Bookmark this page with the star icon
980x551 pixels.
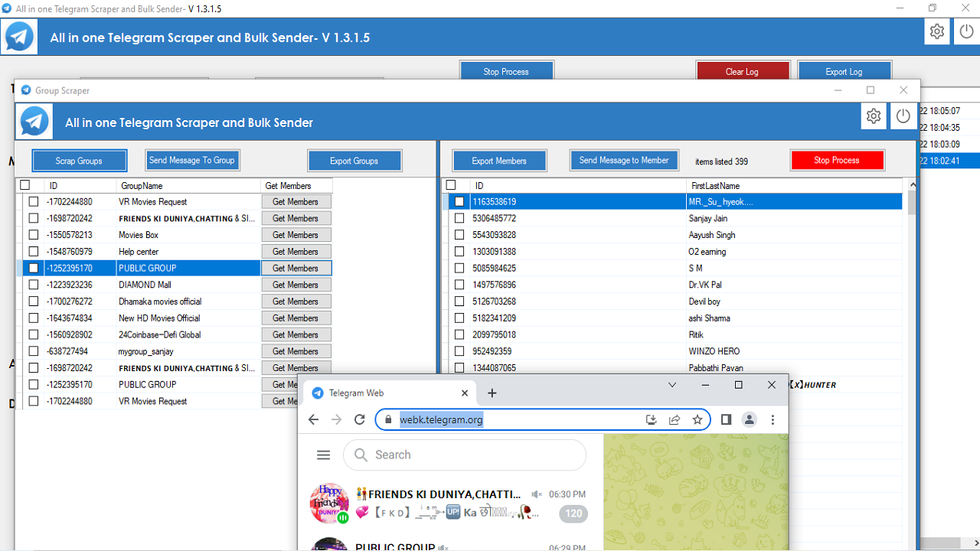point(697,419)
